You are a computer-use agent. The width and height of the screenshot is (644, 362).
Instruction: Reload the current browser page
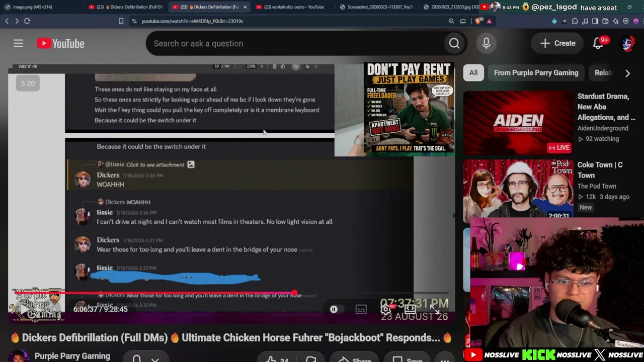[x=27, y=21]
